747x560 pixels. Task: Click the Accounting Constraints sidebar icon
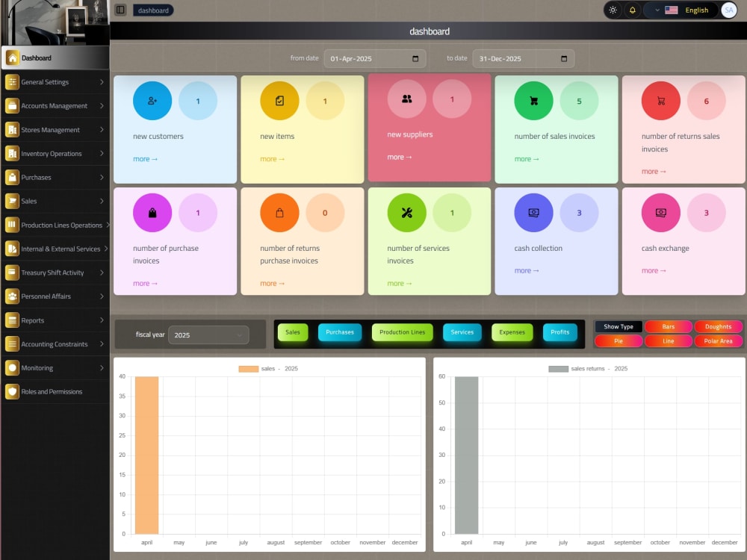(13, 343)
